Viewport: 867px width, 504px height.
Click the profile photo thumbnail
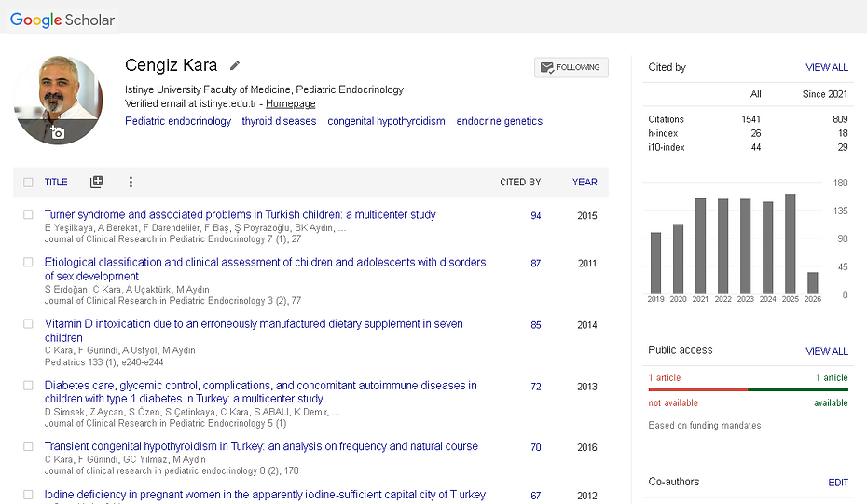click(58, 100)
